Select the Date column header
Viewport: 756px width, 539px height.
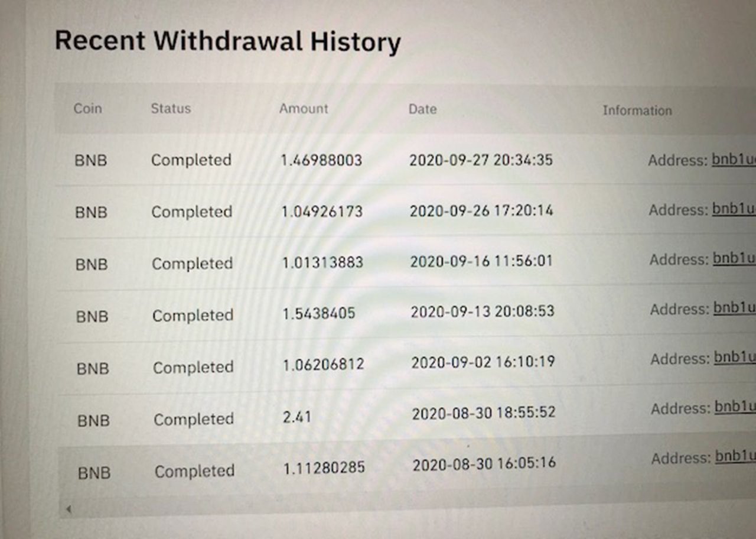422,109
